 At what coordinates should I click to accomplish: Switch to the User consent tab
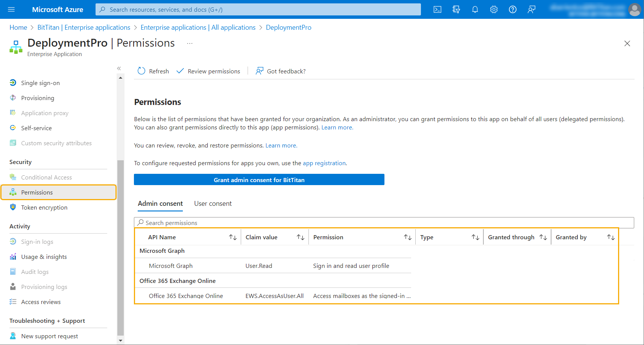click(213, 204)
